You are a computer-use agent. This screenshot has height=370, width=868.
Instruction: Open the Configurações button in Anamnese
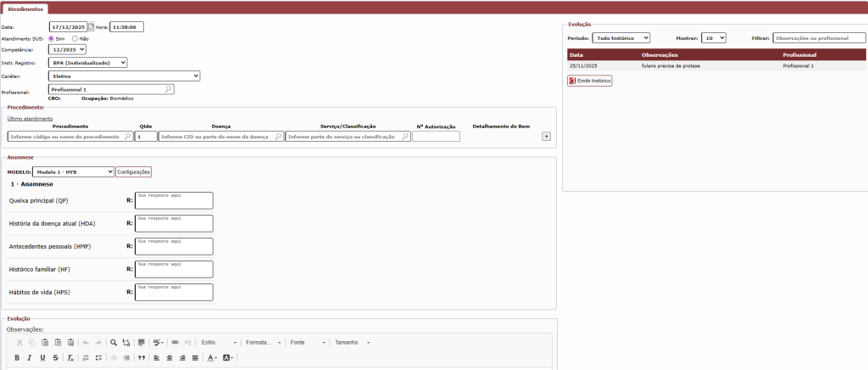(x=133, y=171)
